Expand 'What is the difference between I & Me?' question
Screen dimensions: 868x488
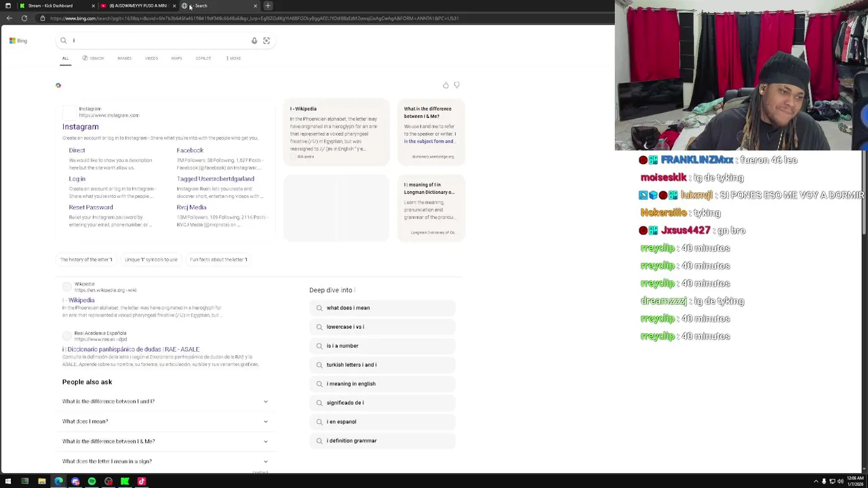(165, 441)
